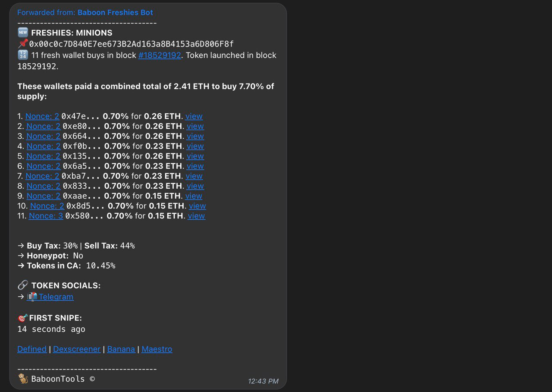Viewport: 552px width, 392px height.
Task: Open the Maestro bot link
Action: pos(157,349)
